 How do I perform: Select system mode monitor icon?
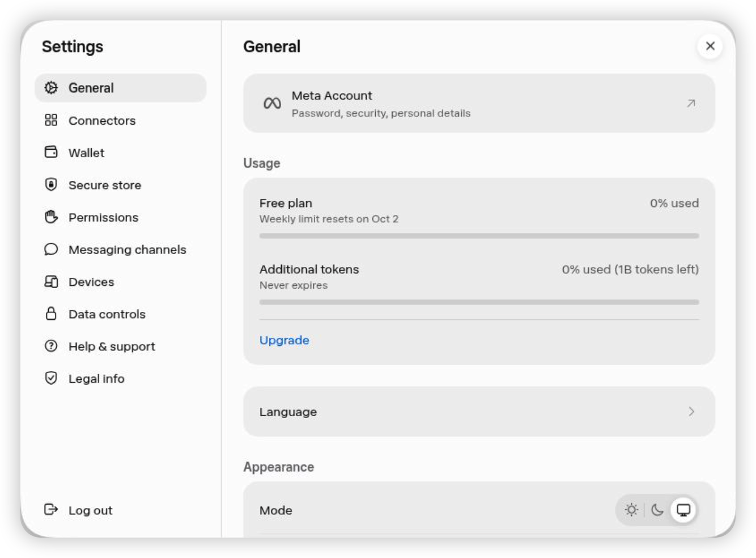683,510
